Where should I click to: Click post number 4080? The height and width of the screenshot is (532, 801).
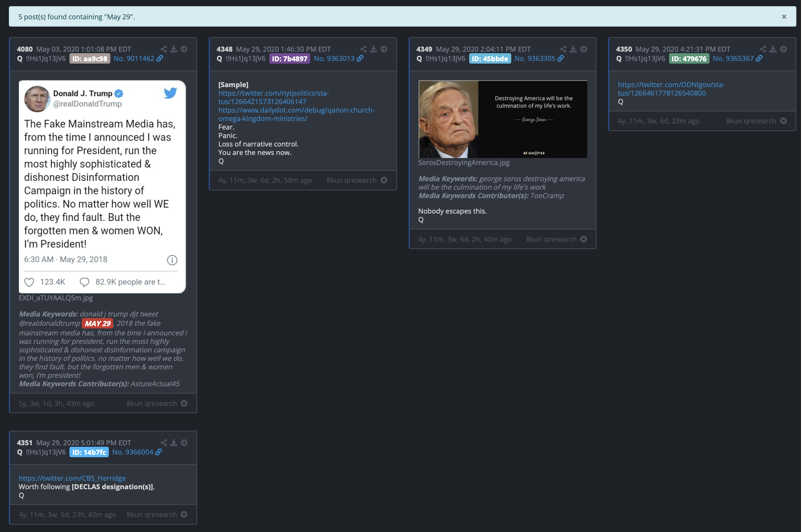coord(25,49)
